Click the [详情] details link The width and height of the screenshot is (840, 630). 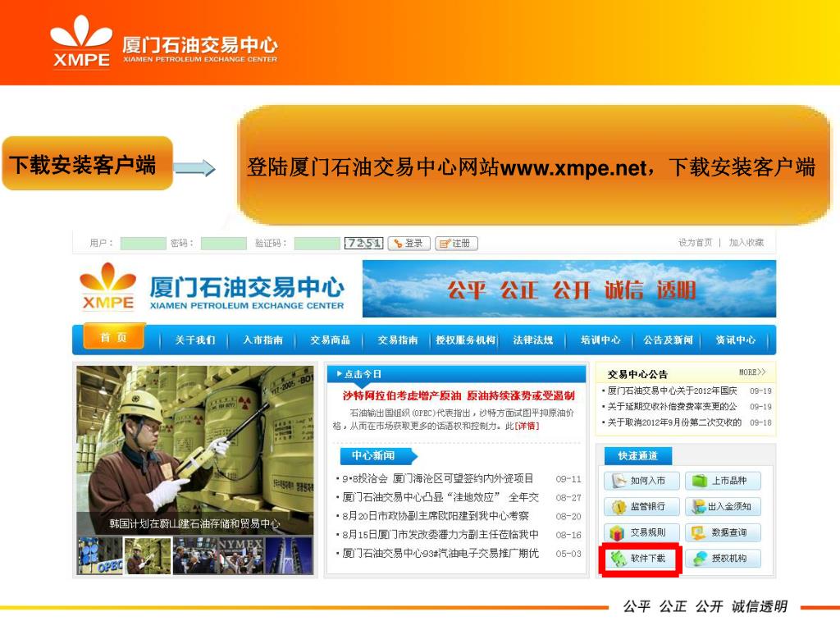[527, 427]
